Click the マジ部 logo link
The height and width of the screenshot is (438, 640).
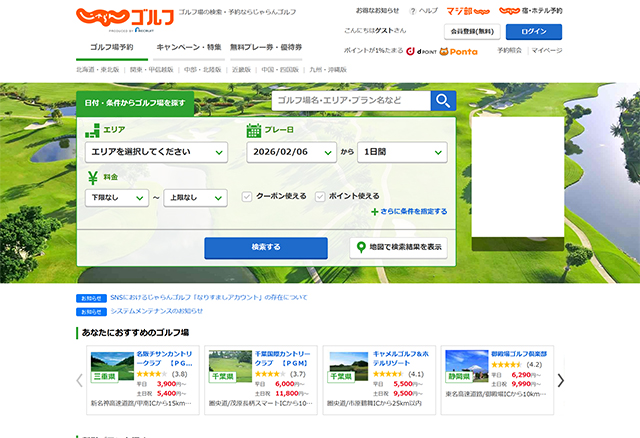(467, 11)
